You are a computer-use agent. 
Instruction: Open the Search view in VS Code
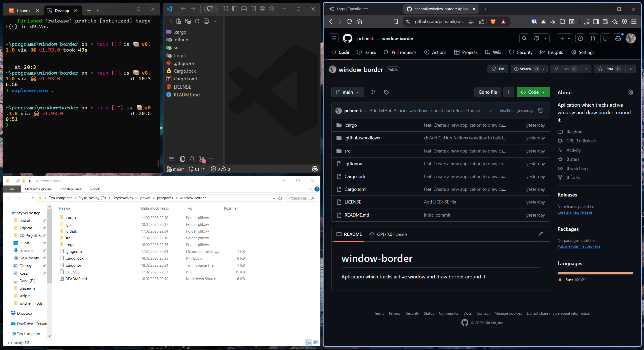pyautogui.click(x=192, y=159)
